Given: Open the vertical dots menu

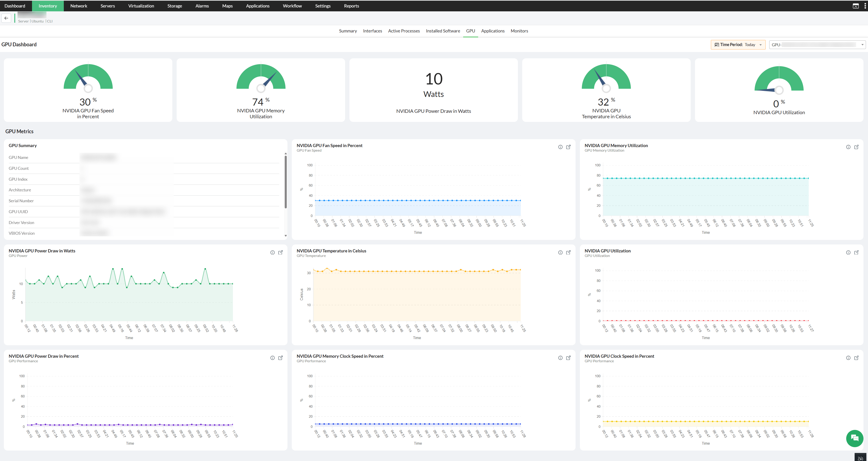Looking at the screenshot, I should 865,6.
